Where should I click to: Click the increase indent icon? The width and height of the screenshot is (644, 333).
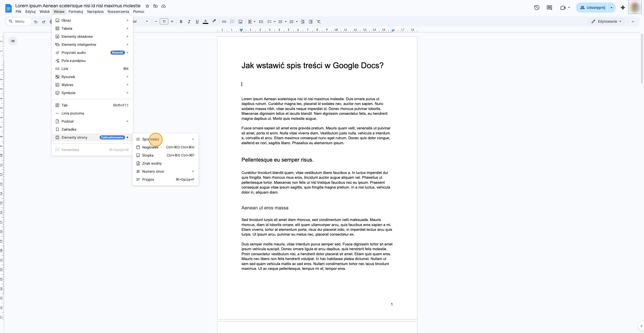click(x=310, y=22)
